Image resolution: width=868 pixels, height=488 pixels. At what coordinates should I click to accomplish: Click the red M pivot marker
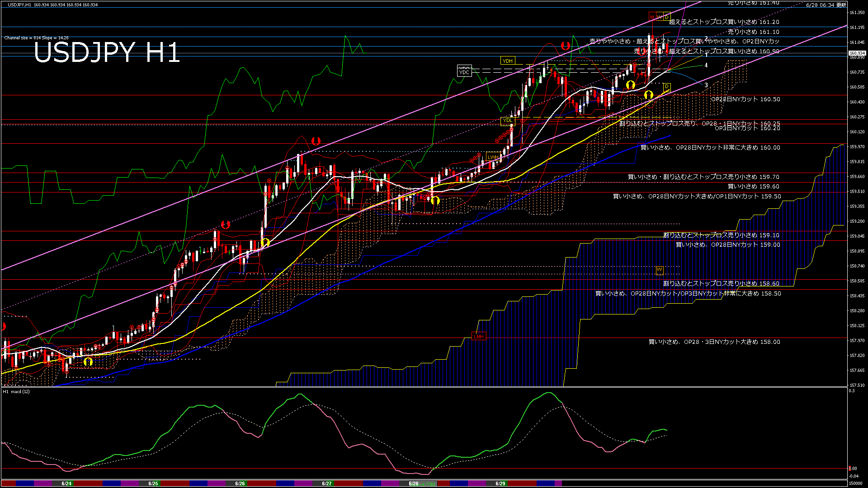[x=652, y=17]
